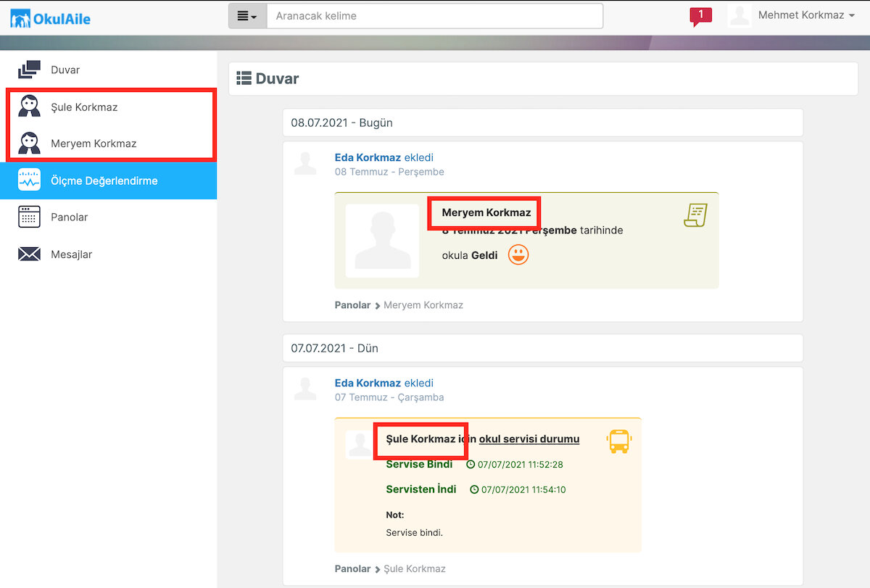870x588 pixels.
Task: Click the '07.07.2021 - Dün' date header
Action: (x=543, y=348)
